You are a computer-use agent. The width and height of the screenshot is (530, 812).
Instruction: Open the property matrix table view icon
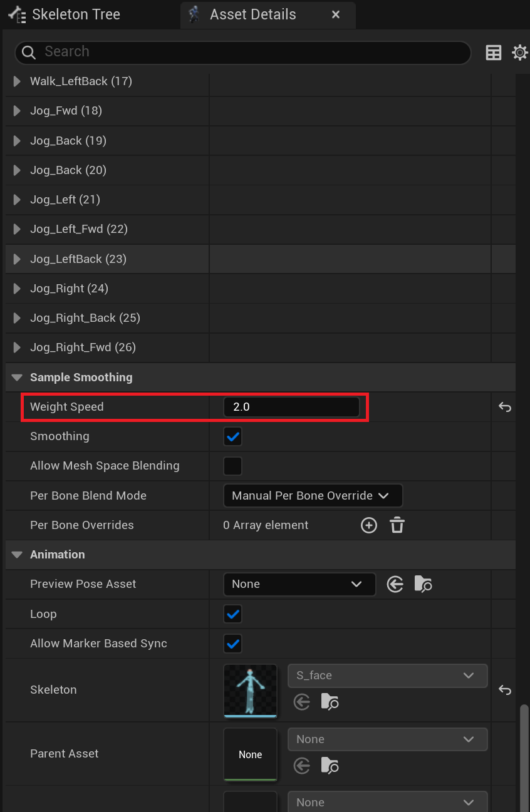coord(494,53)
